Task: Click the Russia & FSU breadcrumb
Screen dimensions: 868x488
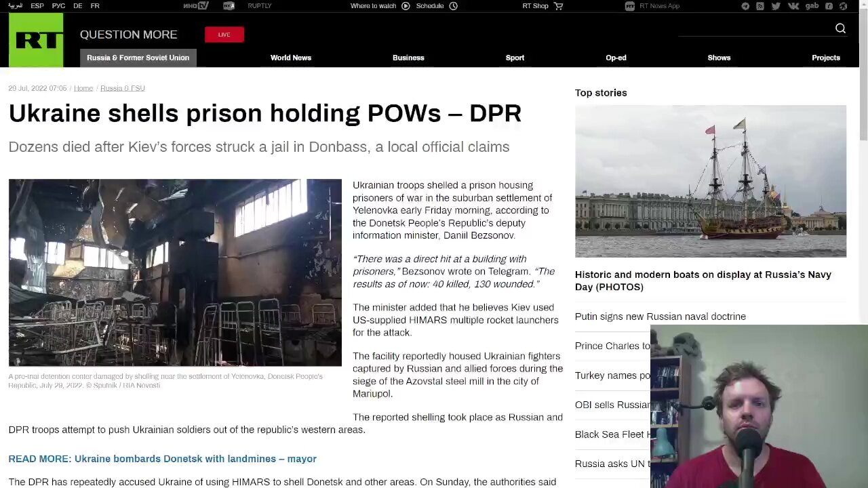Action: point(123,88)
